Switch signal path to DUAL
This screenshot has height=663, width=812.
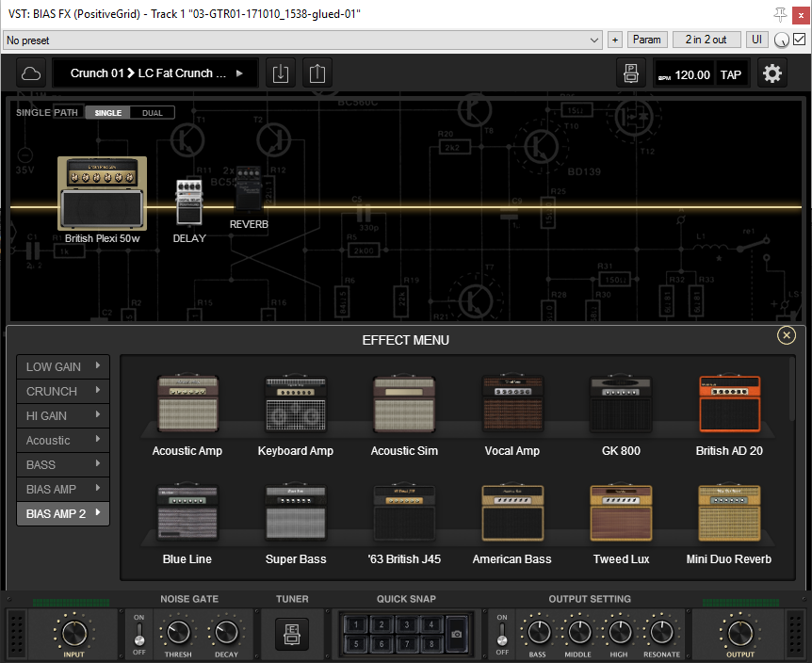click(152, 113)
